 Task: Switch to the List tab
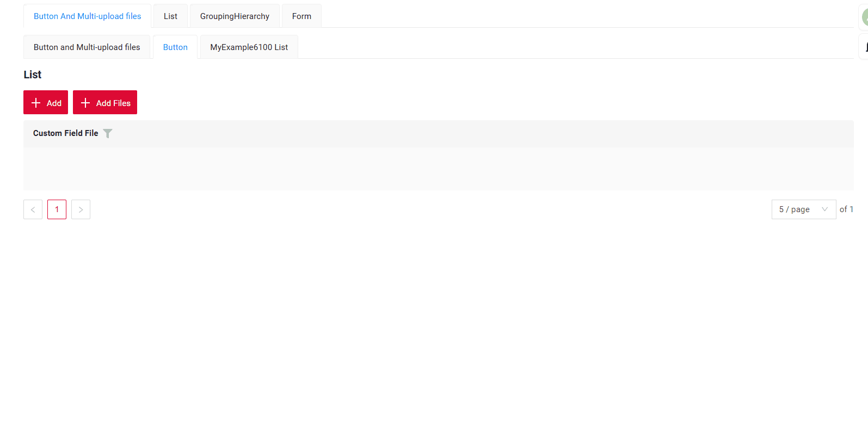point(170,16)
